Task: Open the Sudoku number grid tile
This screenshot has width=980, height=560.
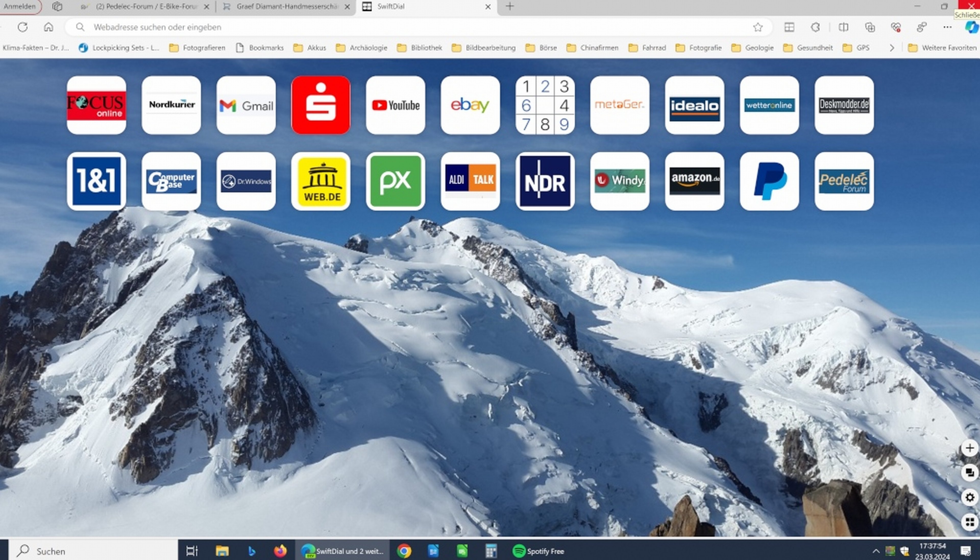Action: point(545,105)
